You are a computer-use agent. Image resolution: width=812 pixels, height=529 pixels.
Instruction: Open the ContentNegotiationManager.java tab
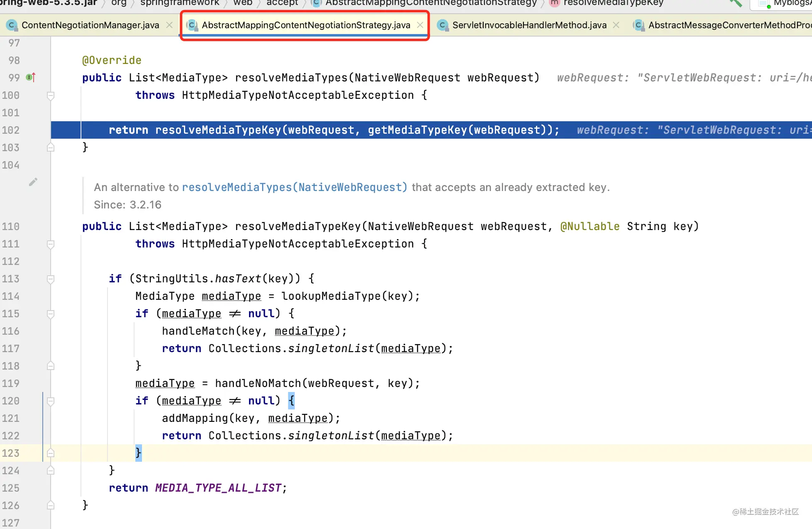pyautogui.click(x=90, y=25)
